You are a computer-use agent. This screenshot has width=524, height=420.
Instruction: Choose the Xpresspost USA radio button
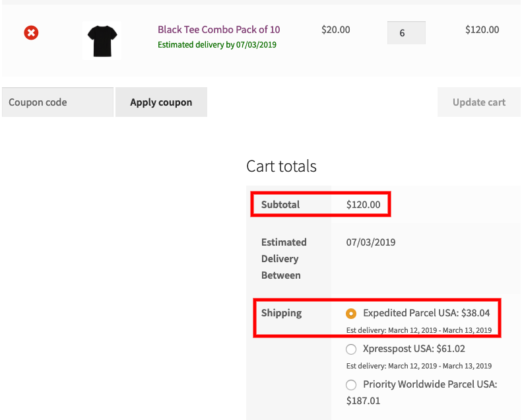coord(351,349)
